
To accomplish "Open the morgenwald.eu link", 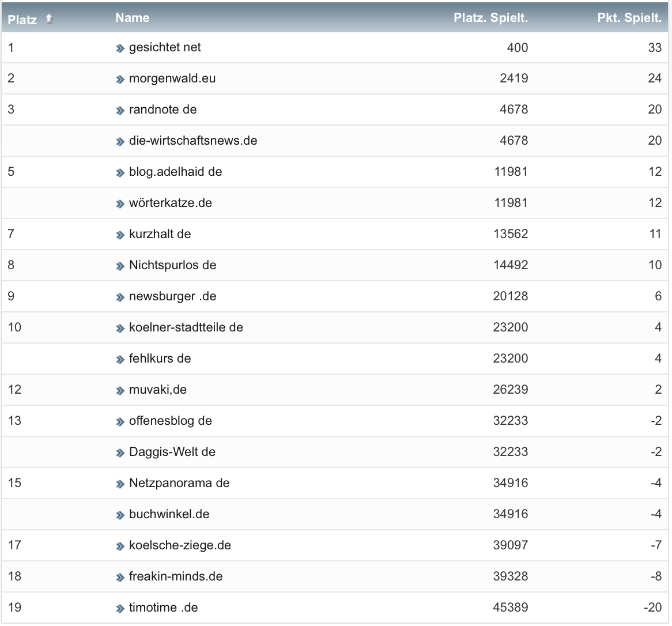I will click(x=172, y=78).
